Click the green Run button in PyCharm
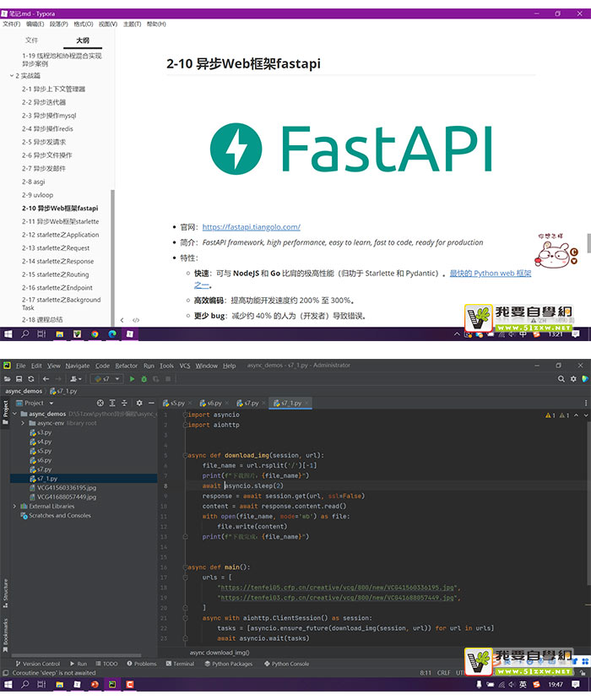Image resolution: width=591 pixels, height=700 pixels. (132, 379)
